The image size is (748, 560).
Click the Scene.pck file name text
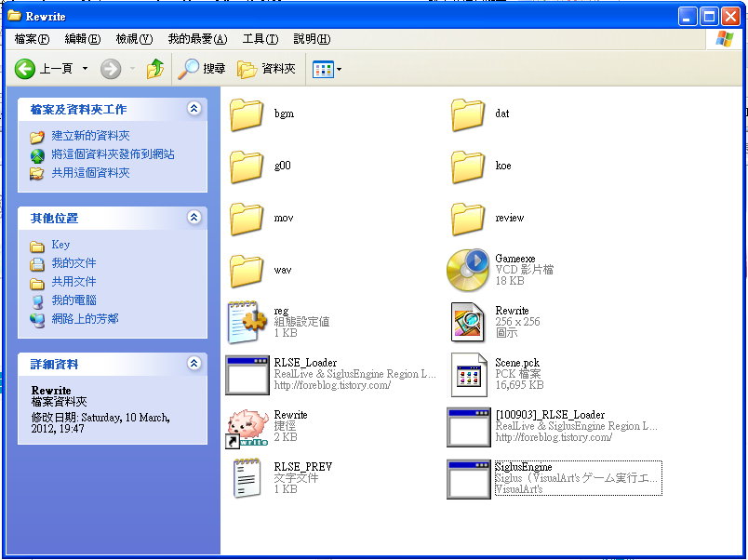517,363
